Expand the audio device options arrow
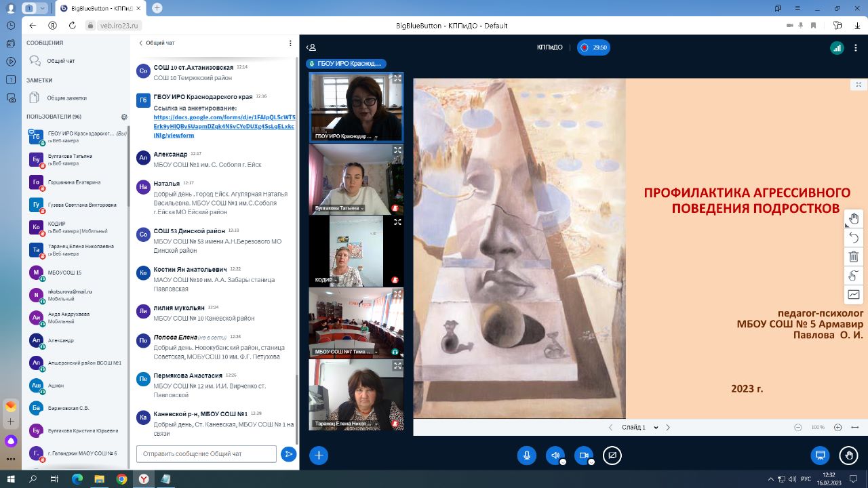868x488 pixels. 562,462
